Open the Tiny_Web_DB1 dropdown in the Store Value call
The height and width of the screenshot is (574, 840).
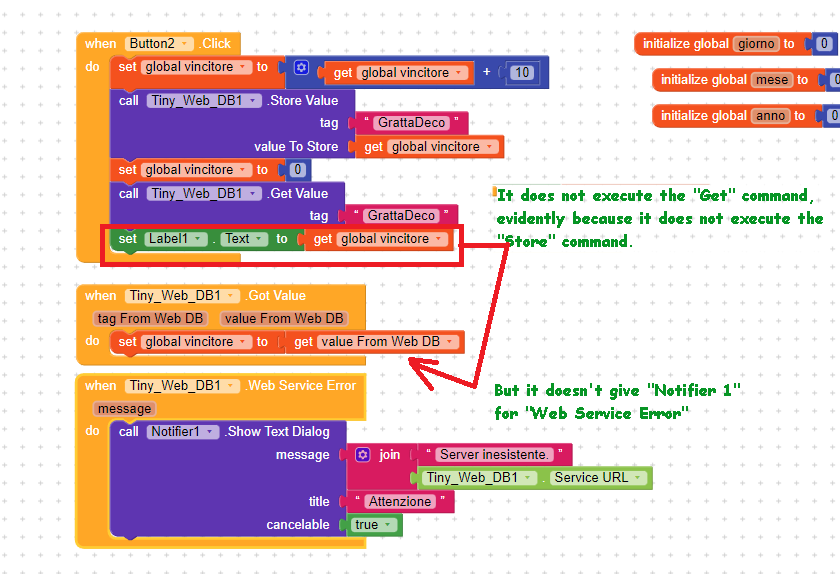coord(252,101)
